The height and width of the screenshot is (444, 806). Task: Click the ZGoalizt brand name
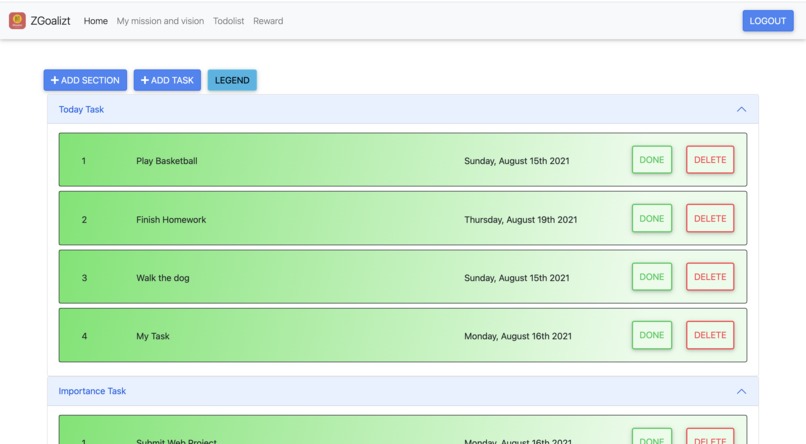coord(50,21)
